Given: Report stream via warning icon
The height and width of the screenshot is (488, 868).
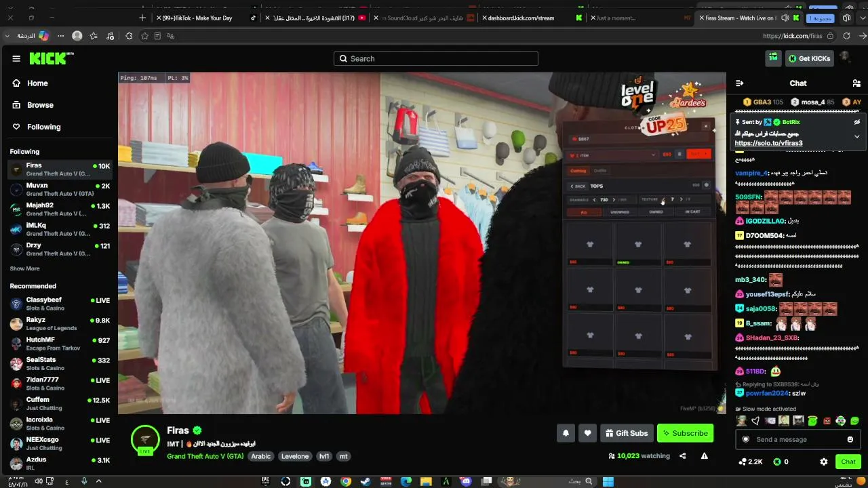Looking at the screenshot, I should (x=705, y=456).
